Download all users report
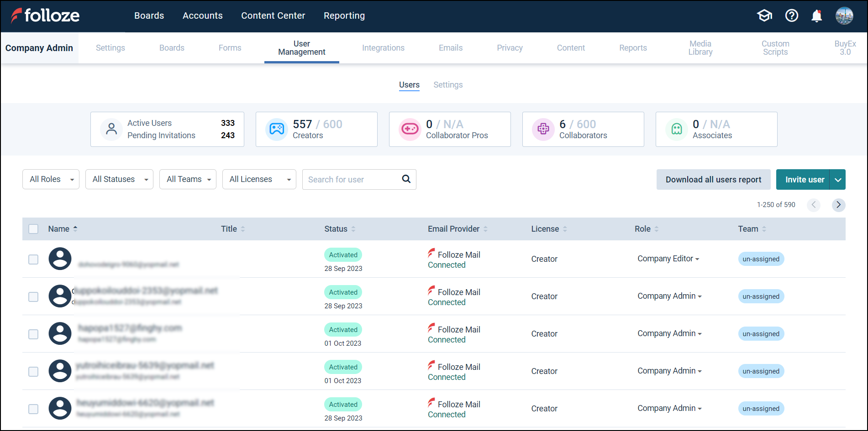This screenshot has width=868, height=431. pos(713,180)
